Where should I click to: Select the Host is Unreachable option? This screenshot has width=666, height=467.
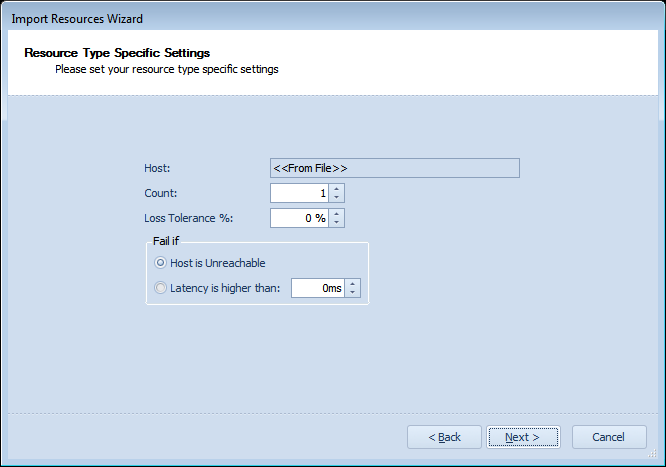tap(160, 263)
